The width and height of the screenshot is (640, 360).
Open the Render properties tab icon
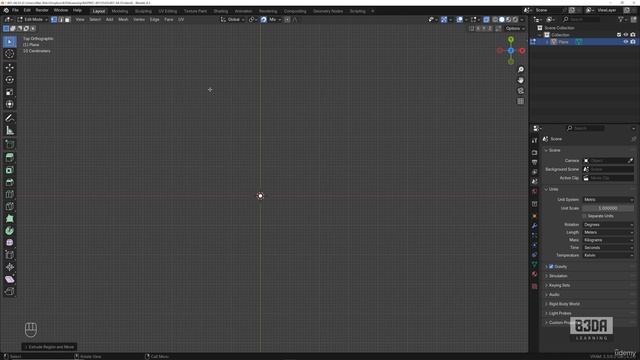coord(534,152)
